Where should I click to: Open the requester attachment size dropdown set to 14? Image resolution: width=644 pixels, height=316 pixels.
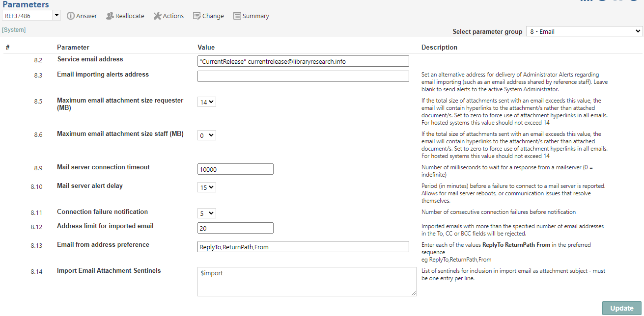click(207, 102)
